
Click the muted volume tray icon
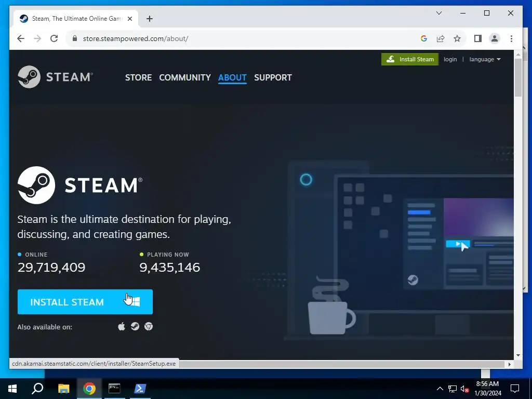(x=465, y=389)
